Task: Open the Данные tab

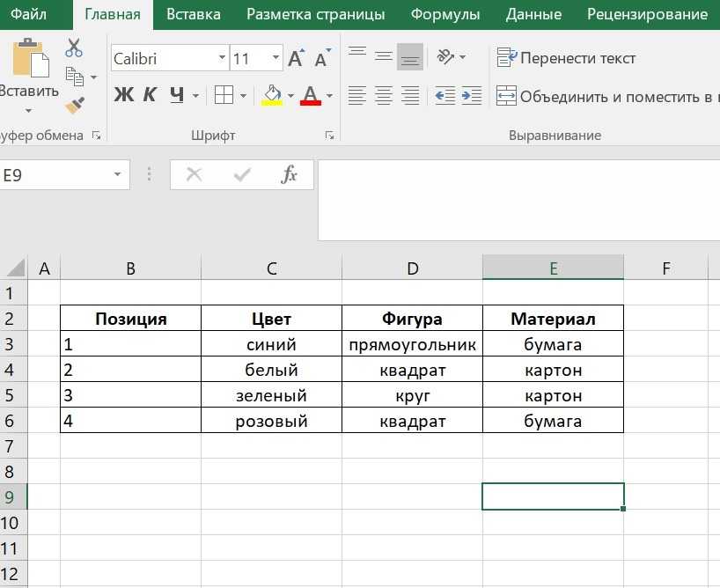Action: click(533, 14)
